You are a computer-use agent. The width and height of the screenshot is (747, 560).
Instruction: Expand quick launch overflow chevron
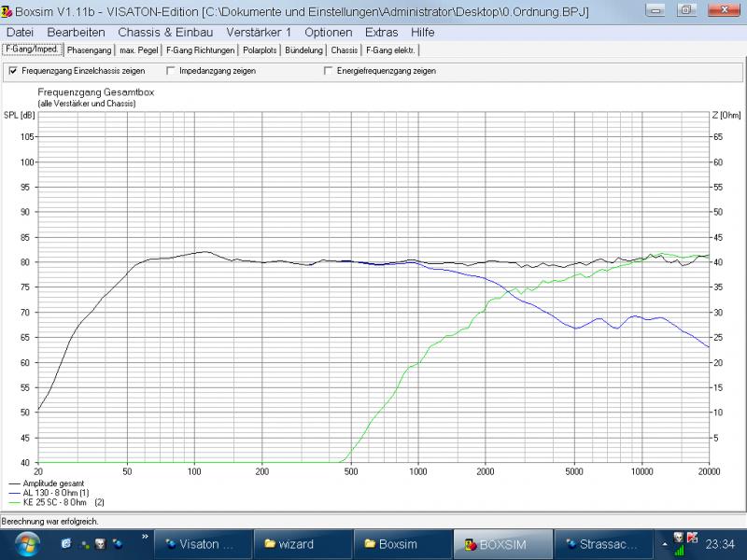[x=145, y=537]
